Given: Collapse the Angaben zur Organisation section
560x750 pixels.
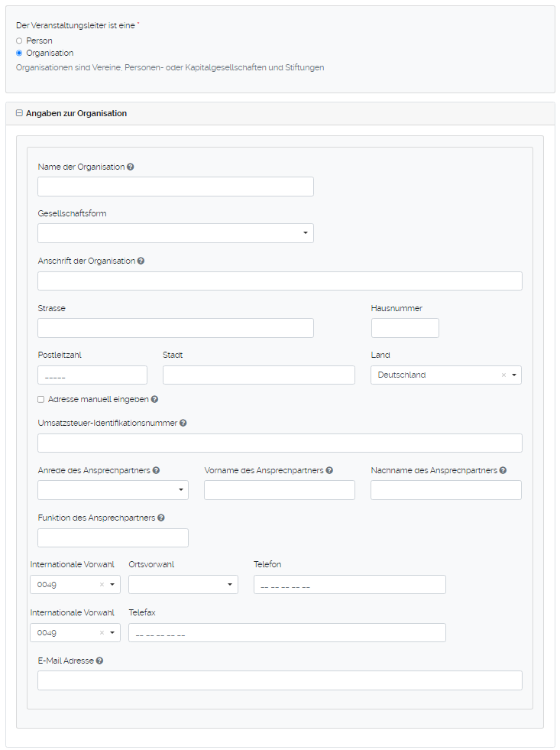Looking at the screenshot, I should [19, 113].
